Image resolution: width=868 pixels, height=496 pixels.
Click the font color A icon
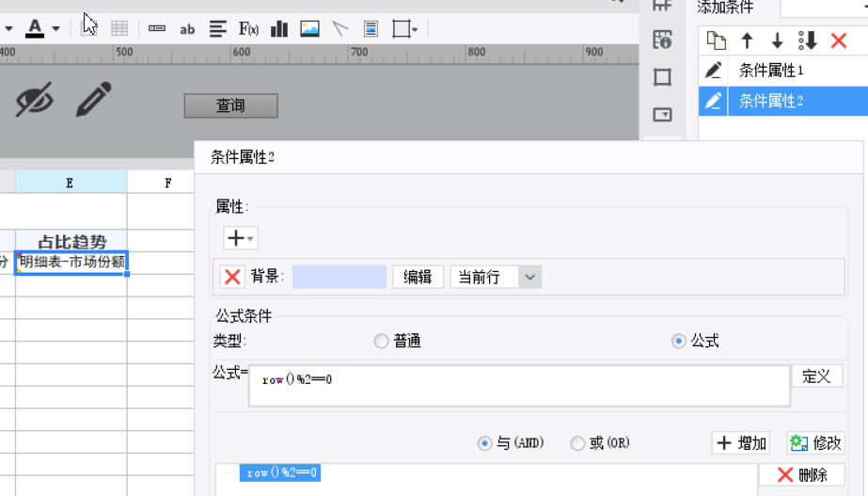point(34,28)
